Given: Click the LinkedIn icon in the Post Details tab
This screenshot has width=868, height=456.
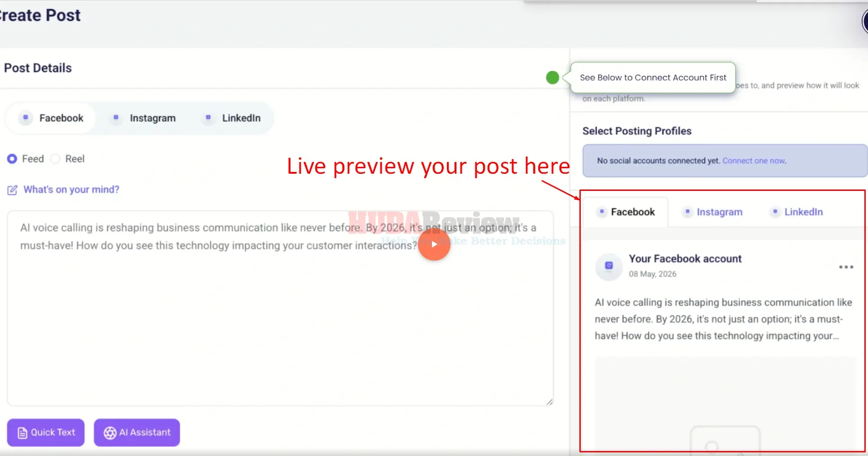Looking at the screenshot, I should tap(208, 118).
